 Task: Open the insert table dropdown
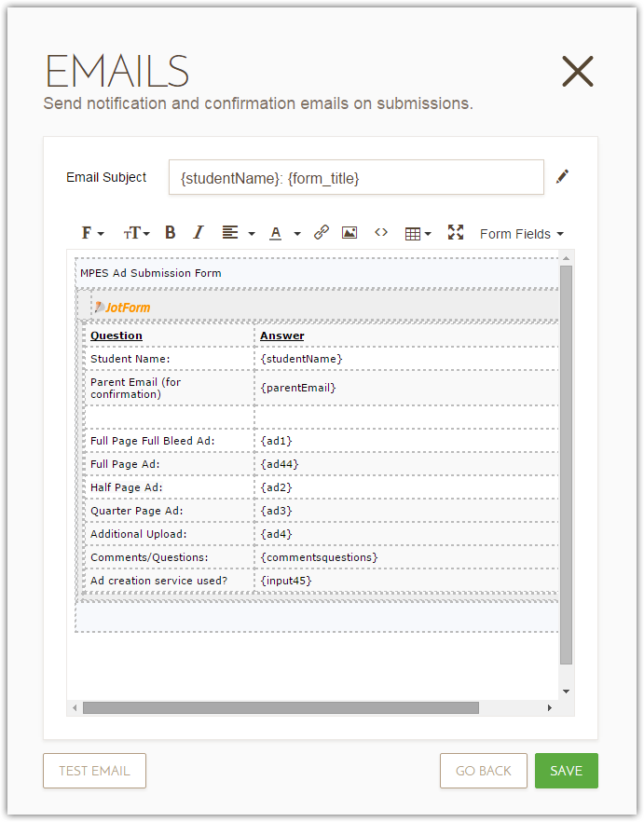[x=418, y=233]
